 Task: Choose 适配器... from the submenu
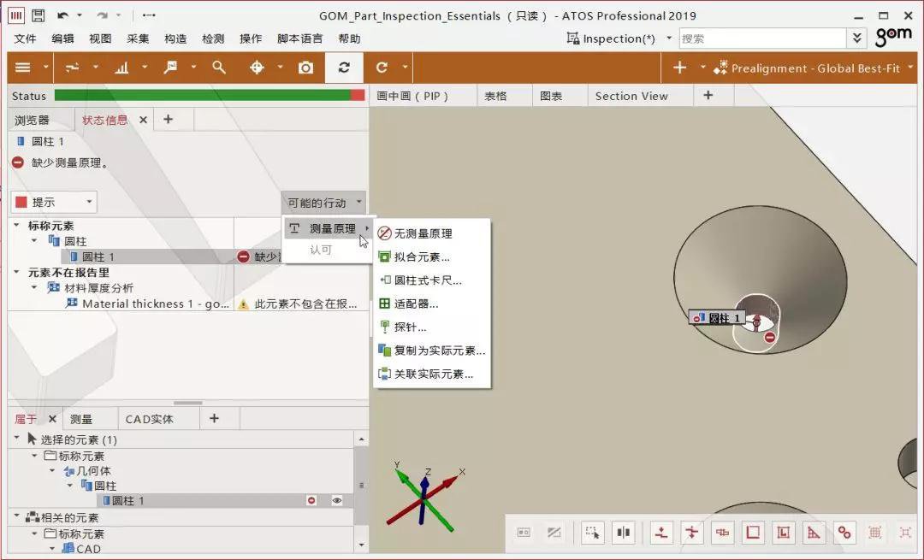tap(432, 304)
